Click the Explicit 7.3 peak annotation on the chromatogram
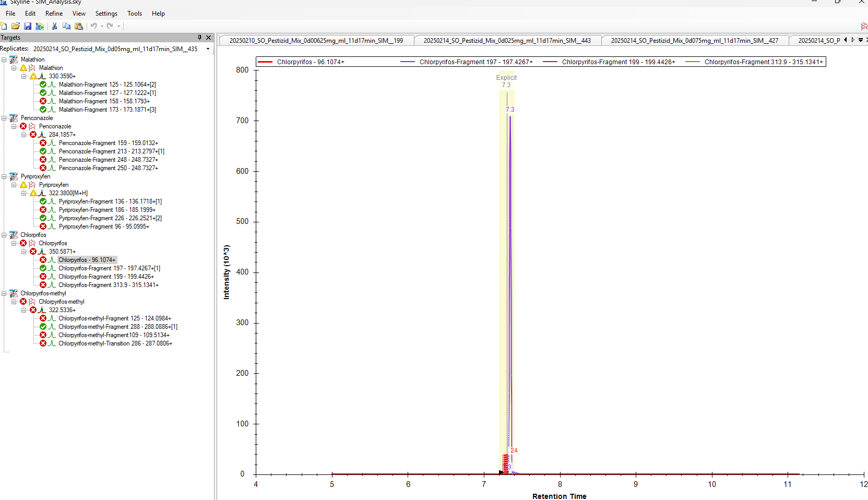 pos(506,81)
